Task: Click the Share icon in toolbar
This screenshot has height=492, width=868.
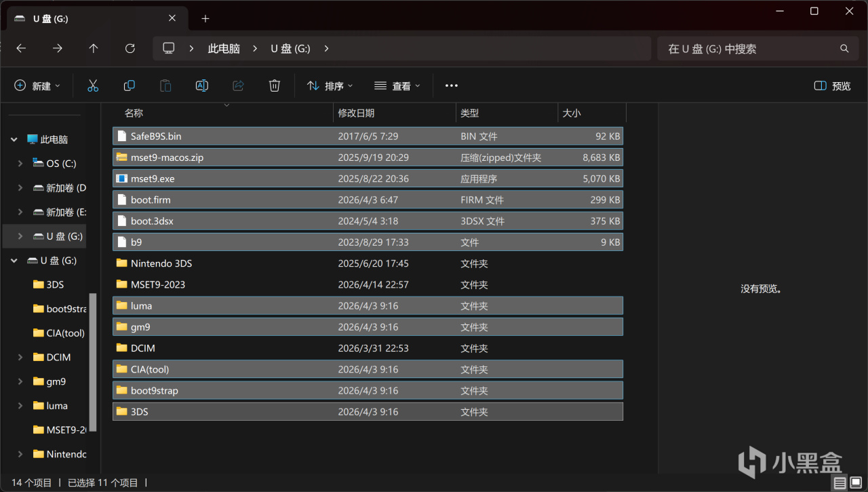Action: click(238, 86)
